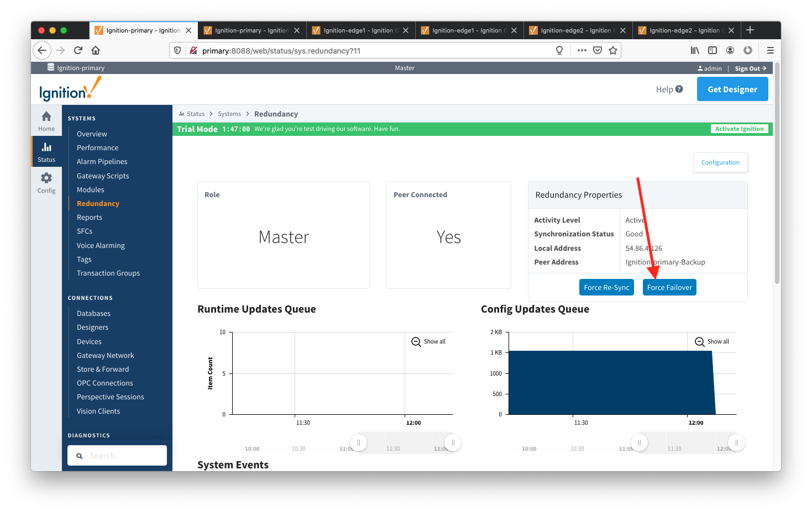Click Show all zoom icon in Config chart
The width and height of the screenshot is (812, 512).
[x=700, y=342]
